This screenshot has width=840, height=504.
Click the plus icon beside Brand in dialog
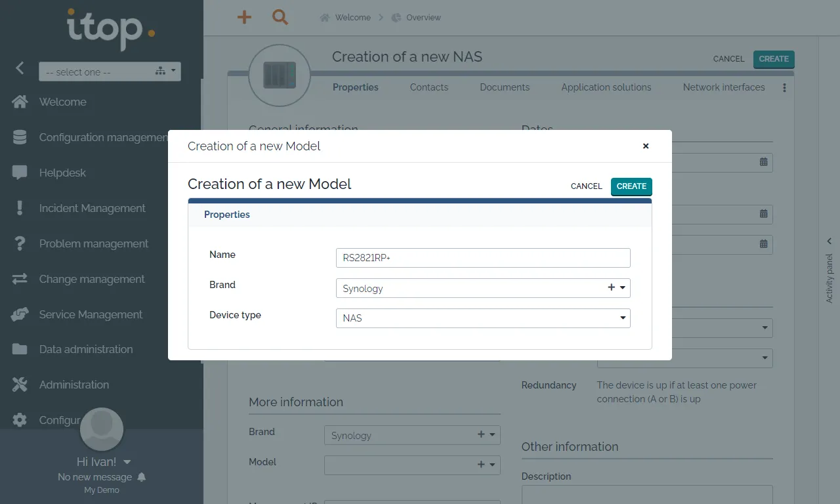(611, 287)
